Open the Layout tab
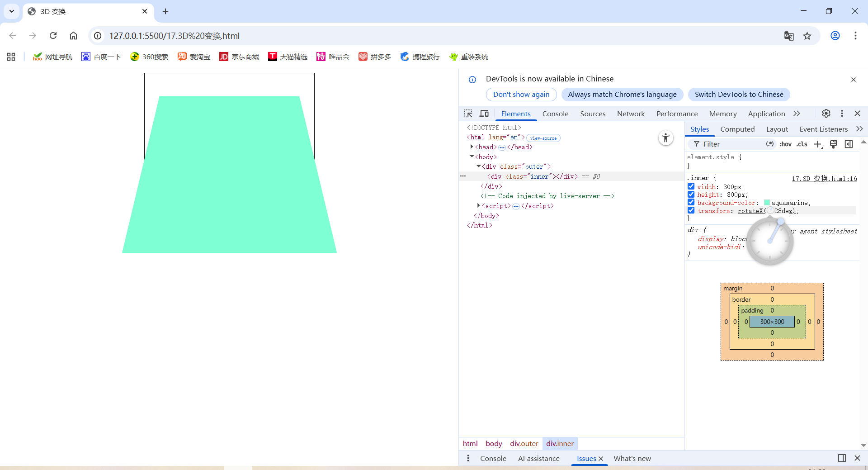The image size is (868, 470). click(777, 129)
